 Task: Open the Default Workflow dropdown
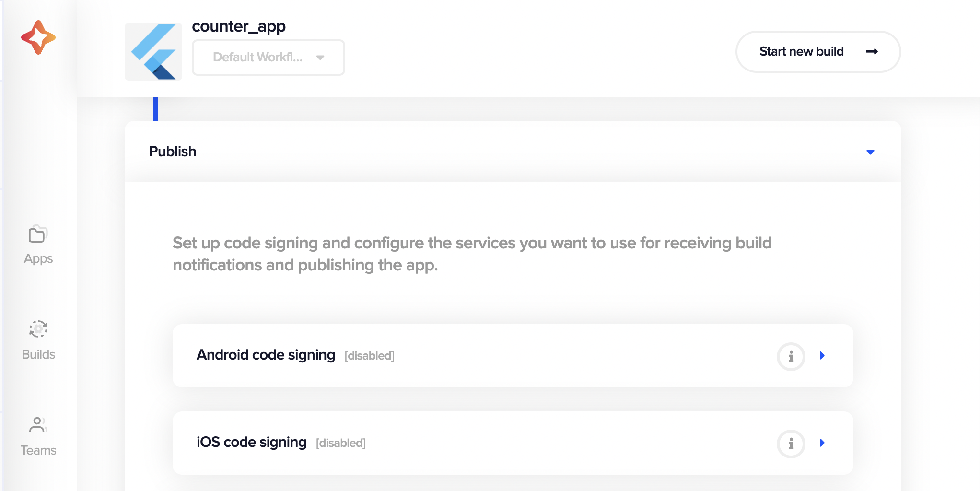tap(268, 58)
